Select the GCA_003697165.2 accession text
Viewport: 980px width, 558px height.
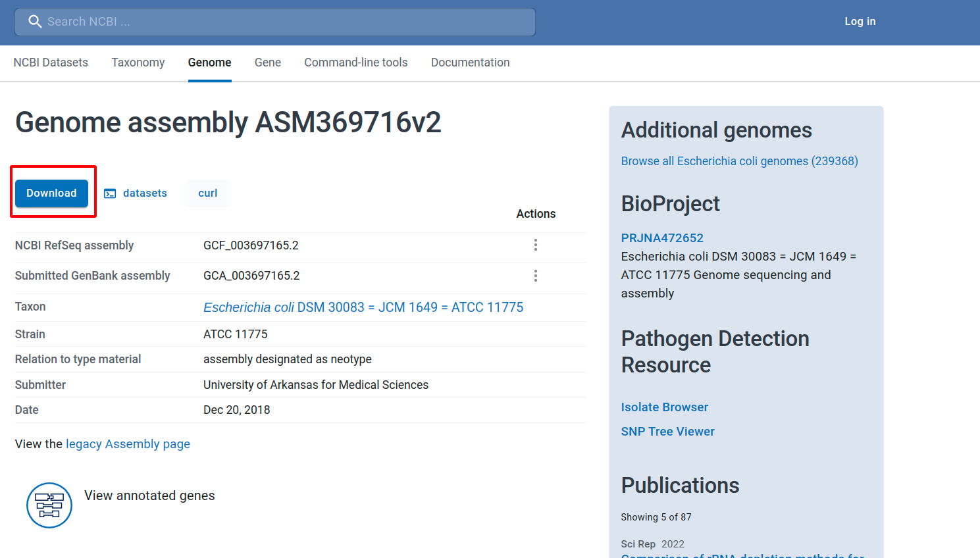click(x=251, y=276)
